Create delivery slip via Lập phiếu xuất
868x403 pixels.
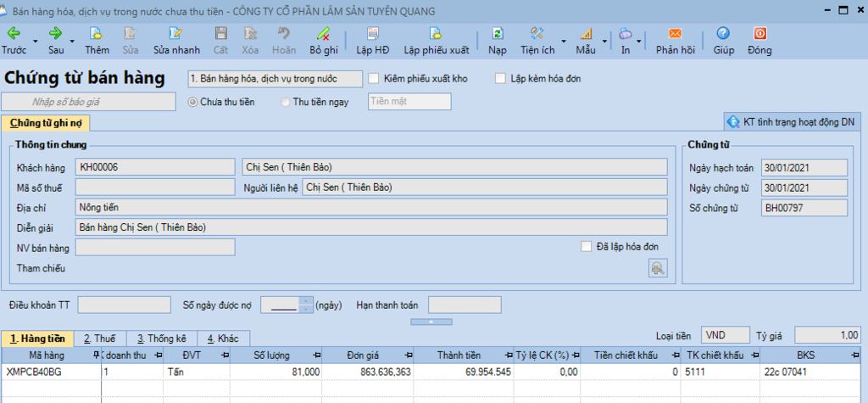[x=437, y=41]
